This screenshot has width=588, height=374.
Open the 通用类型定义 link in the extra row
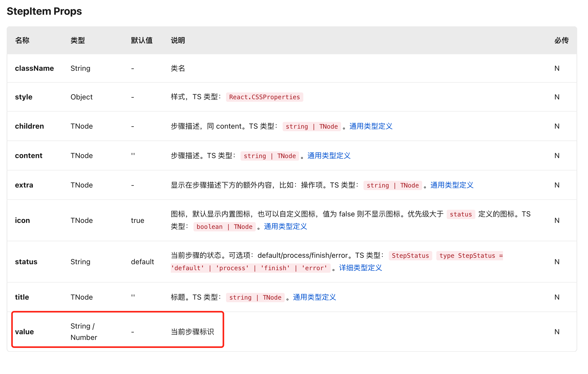pyautogui.click(x=452, y=185)
